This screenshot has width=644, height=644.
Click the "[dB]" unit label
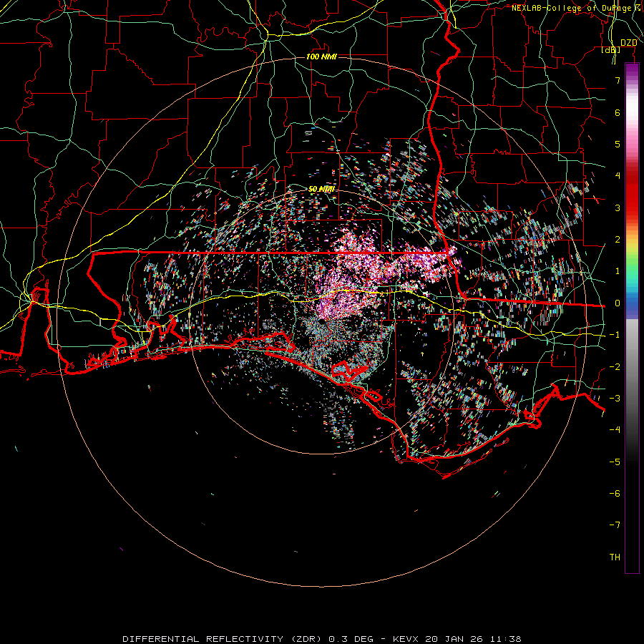pos(611,49)
